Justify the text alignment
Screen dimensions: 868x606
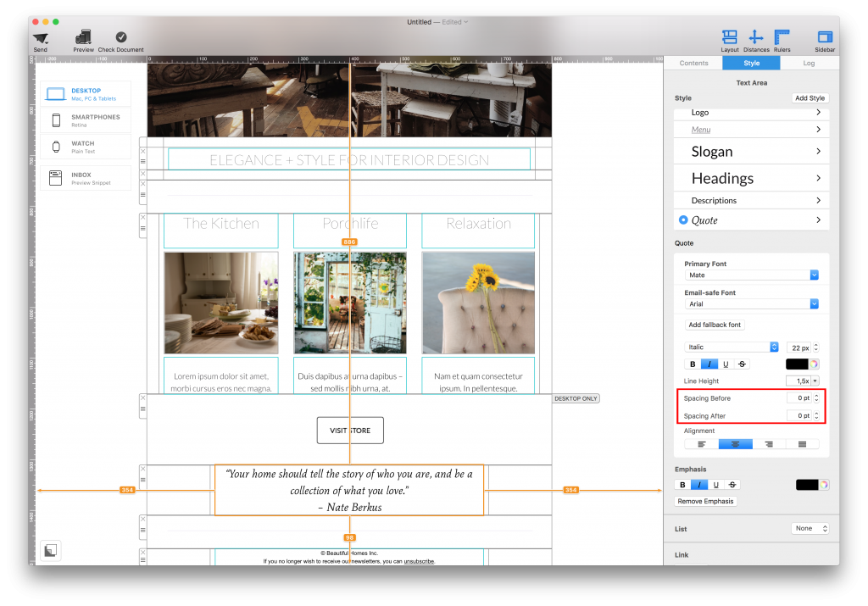tap(802, 444)
